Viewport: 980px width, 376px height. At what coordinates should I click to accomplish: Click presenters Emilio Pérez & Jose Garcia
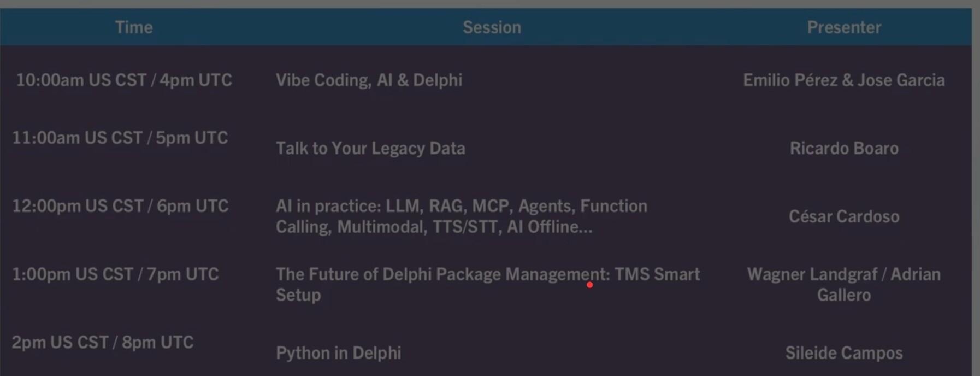tap(843, 80)
